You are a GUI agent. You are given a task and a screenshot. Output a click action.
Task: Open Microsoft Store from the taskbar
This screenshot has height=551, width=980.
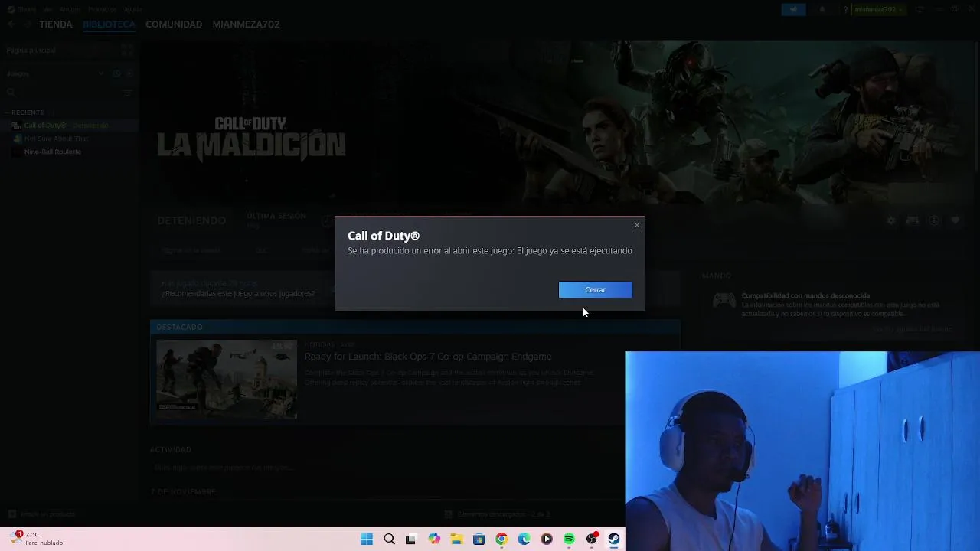[479, 539]
